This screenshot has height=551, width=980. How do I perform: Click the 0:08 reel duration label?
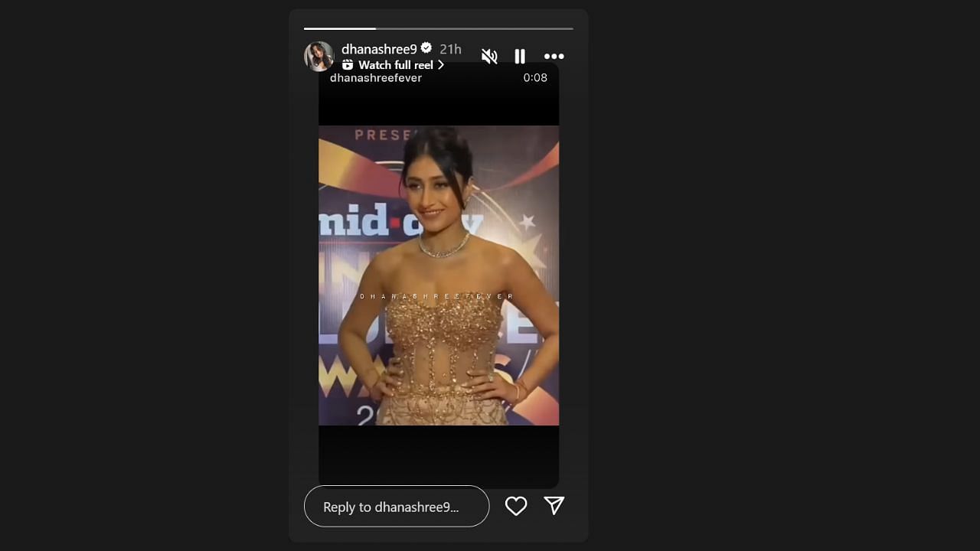(535, 78)
